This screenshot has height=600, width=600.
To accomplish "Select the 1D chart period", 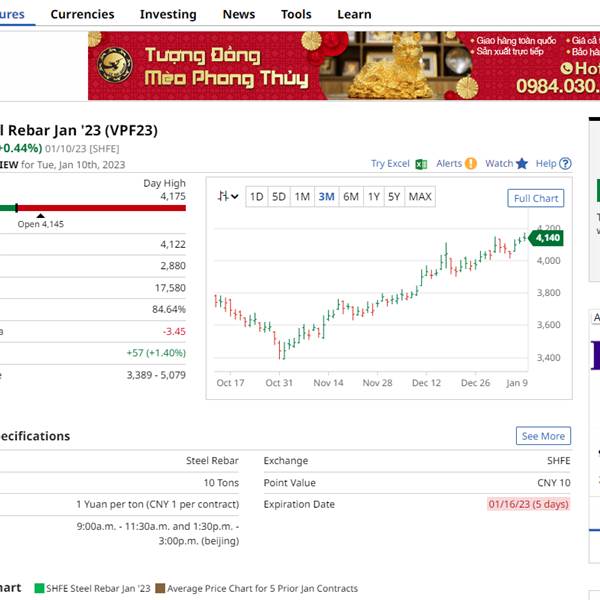I will coord(257,197).
